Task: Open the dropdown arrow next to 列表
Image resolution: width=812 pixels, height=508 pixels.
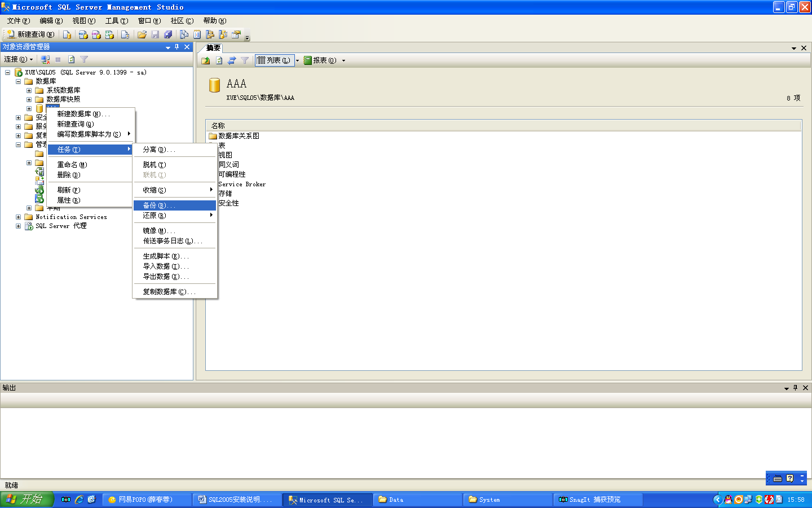Action: (297, 60)
